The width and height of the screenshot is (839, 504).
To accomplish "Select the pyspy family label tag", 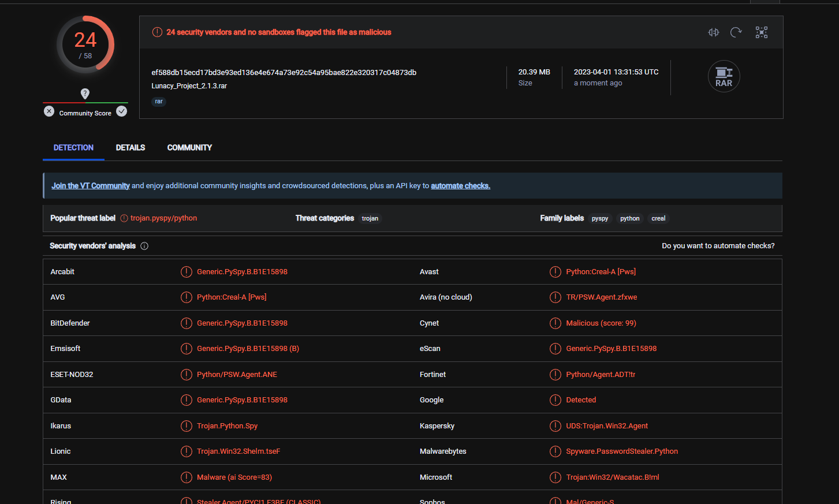I will (x=600, y=218).
